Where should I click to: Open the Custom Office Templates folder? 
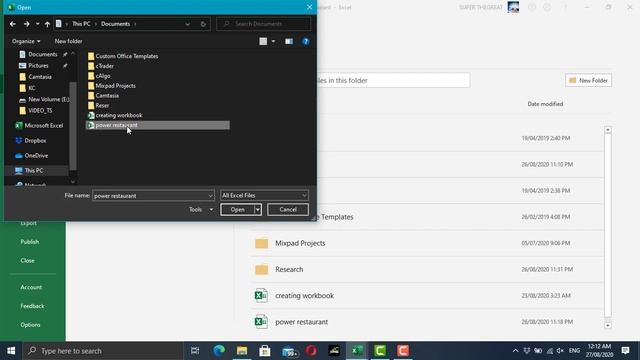[127, 56]
